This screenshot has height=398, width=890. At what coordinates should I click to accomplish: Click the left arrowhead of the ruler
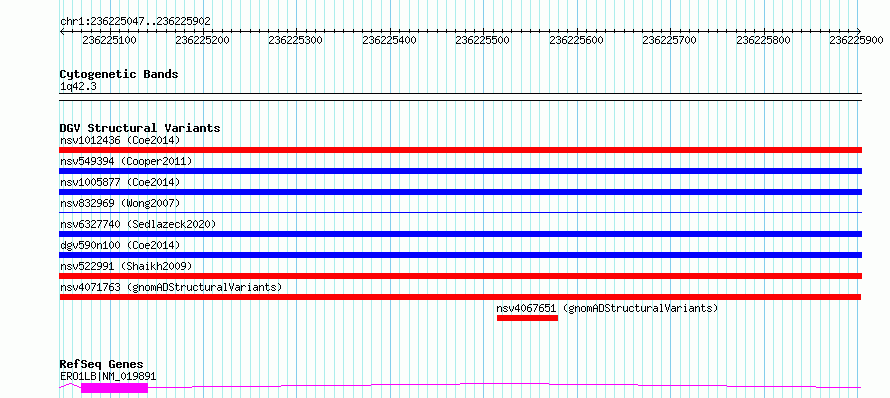(x=62, y=31)
